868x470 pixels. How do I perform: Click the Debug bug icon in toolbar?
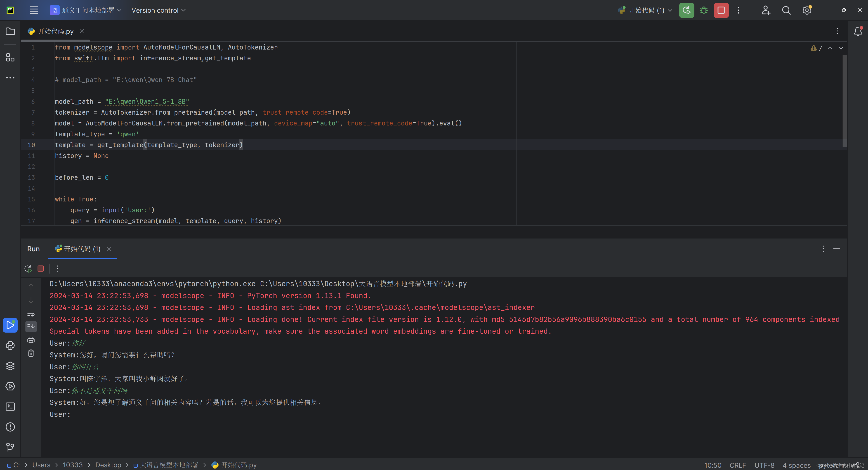[704, 10]
